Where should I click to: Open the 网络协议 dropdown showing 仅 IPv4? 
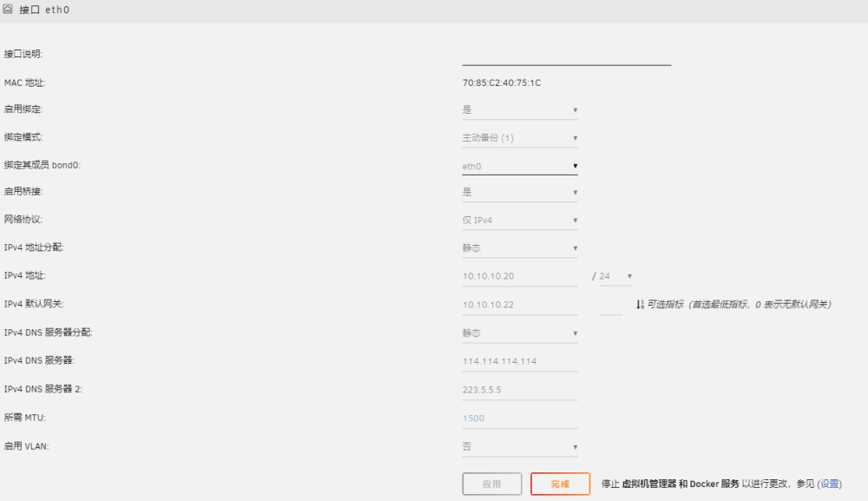520,221
